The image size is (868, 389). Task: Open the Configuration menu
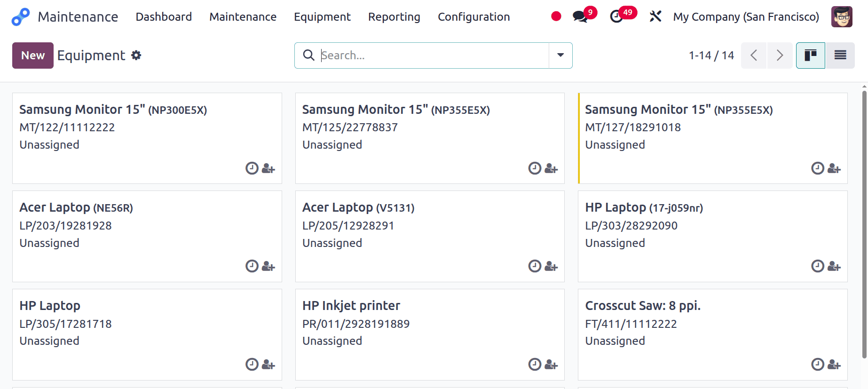point(473,17)
